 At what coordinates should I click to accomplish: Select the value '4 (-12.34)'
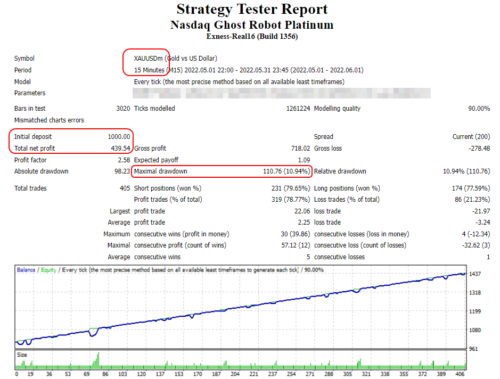(x=476, y=234)
